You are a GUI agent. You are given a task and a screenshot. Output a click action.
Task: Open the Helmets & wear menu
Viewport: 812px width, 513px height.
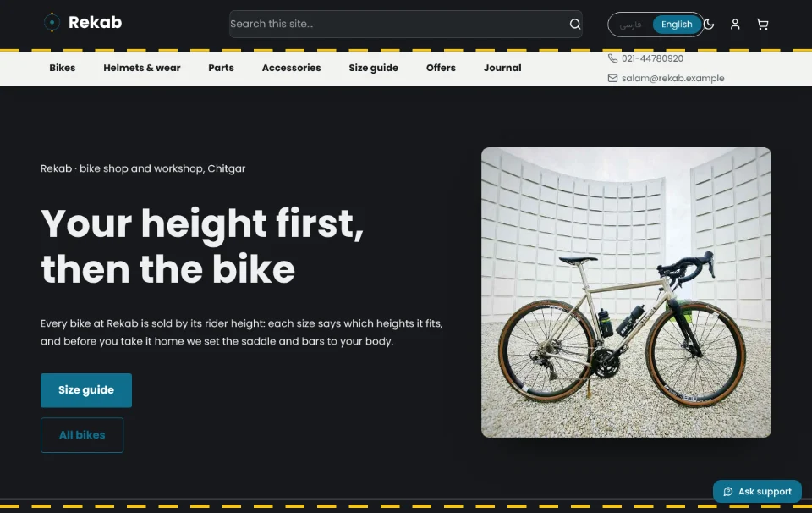(142, 68)
